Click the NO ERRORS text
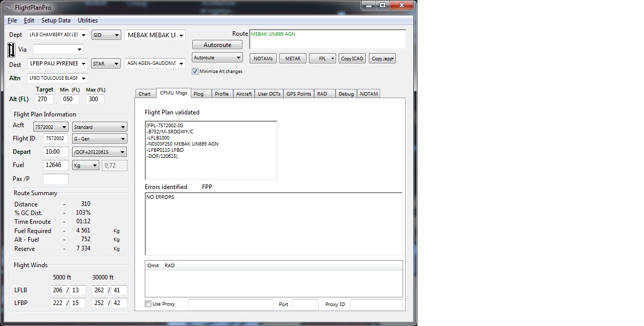The height and width of the screenshot is (326, 644). pyautogui.click(x=160, y=197)
